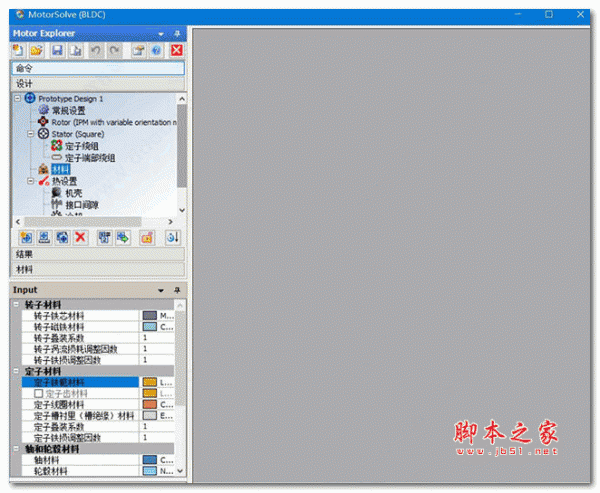
Task: Collapse the 定子材料 property group
Action: point(16,371)
